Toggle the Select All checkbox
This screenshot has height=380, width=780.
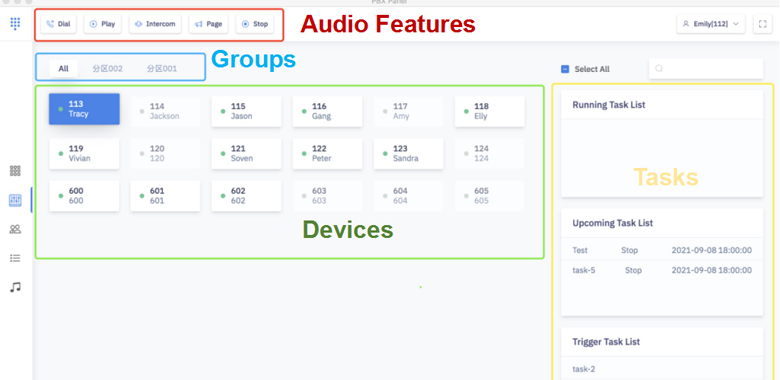[565, 69]
